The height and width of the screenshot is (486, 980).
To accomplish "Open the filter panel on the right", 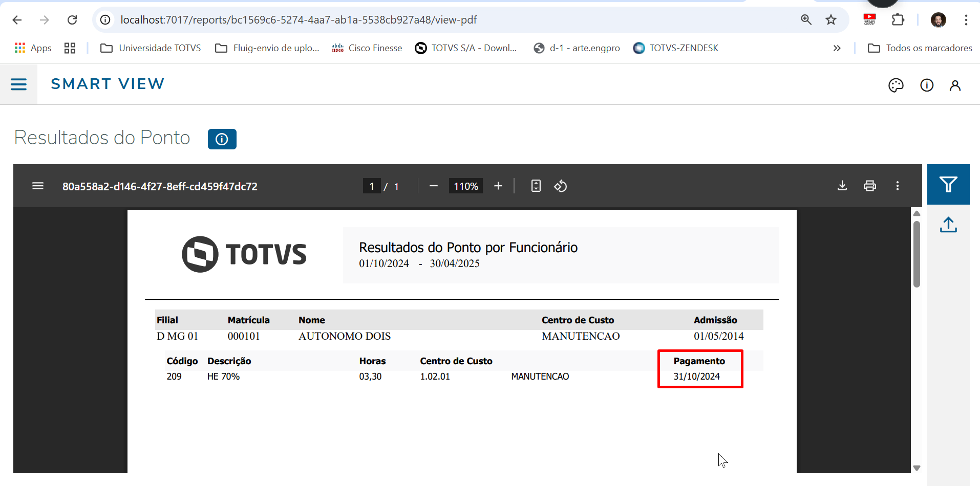I will click(948, 184).
